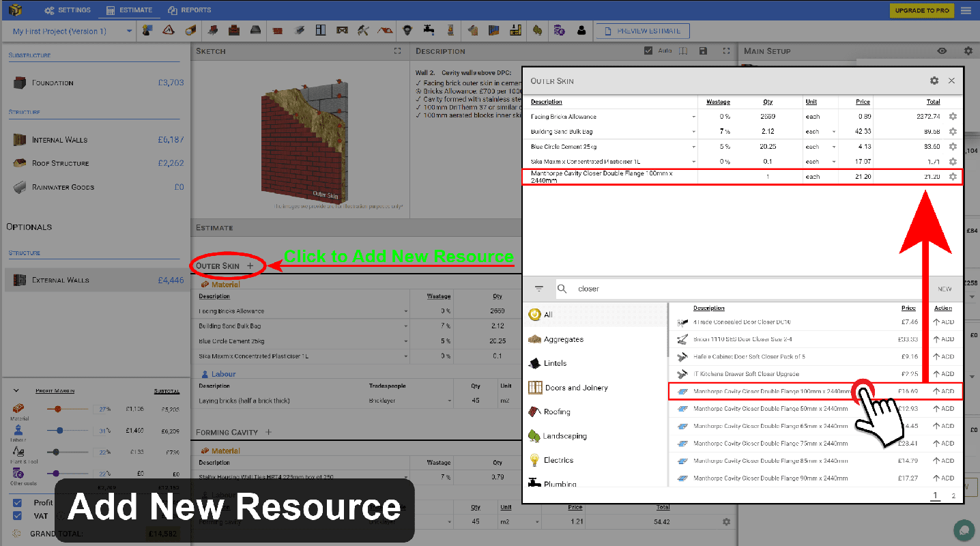Click the green tree icon in the toolbar
Image resolution: width=980 pixels, height=546 pixels.
click(x=538, y=31)
